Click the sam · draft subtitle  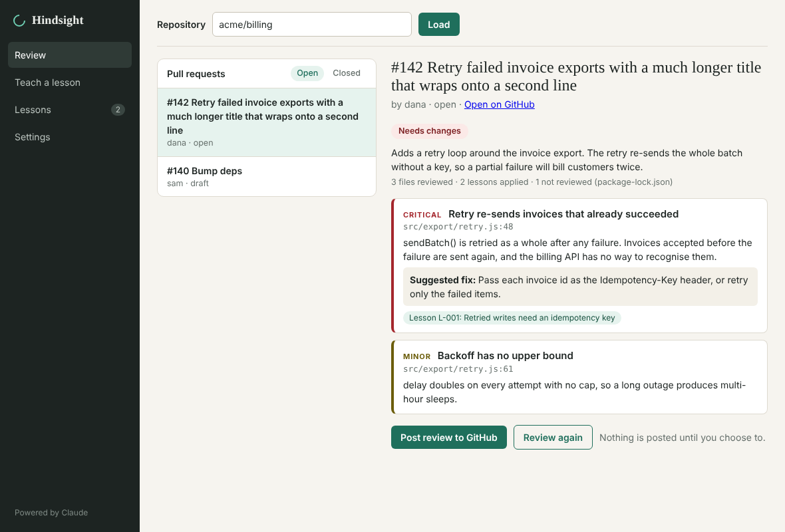point(188,184)
